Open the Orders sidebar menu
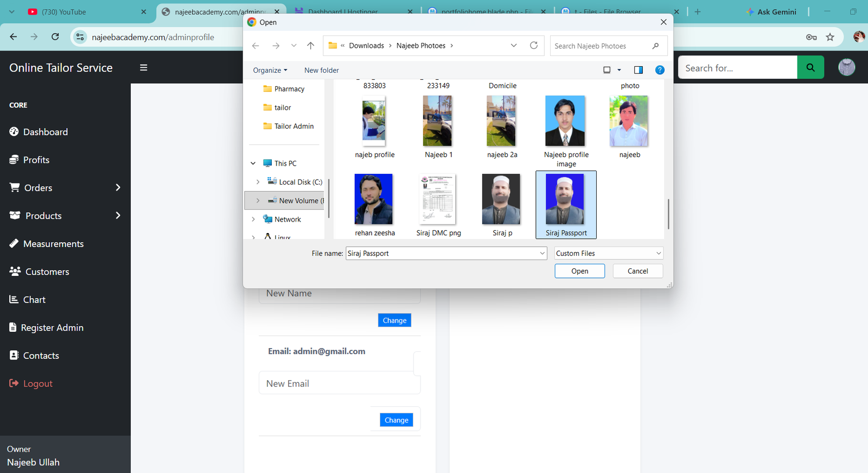Image resolution: width=868 pixels, height=473 pixels. coord(65,188)
